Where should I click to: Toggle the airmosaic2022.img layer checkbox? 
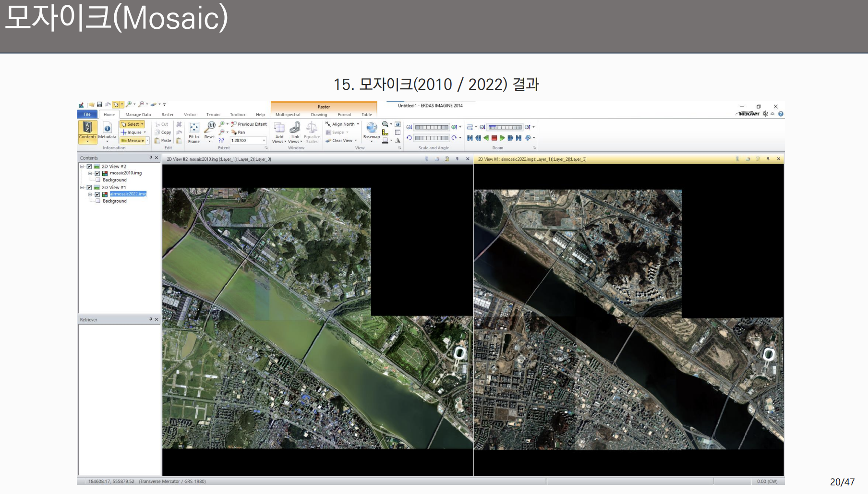tap(97, 194)
